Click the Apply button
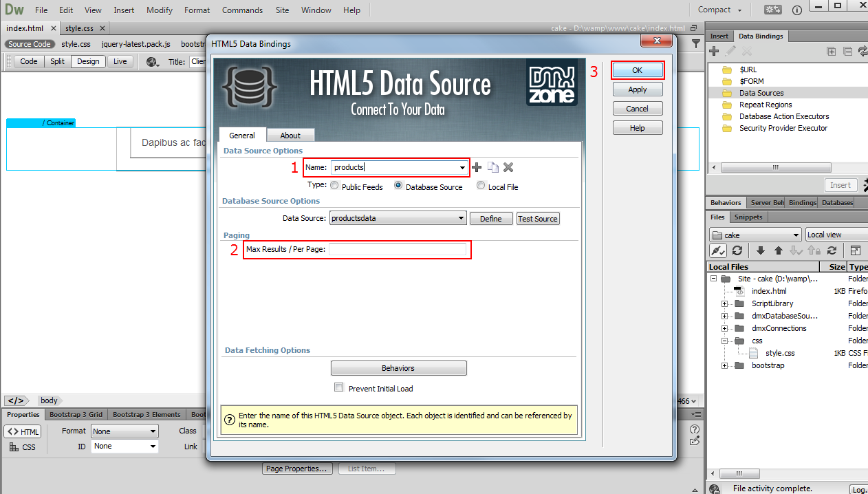The height and width of the screenshot is (494, 868). pyautogui.click(x=638, y=89)
